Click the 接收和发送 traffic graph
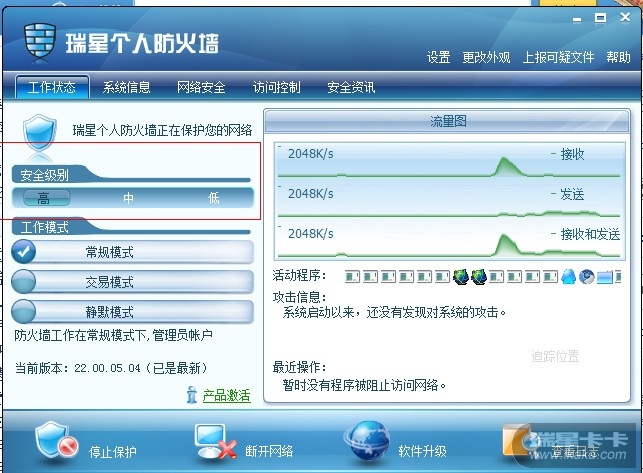The height and width of the screenshot is (473, 643). 449,240
